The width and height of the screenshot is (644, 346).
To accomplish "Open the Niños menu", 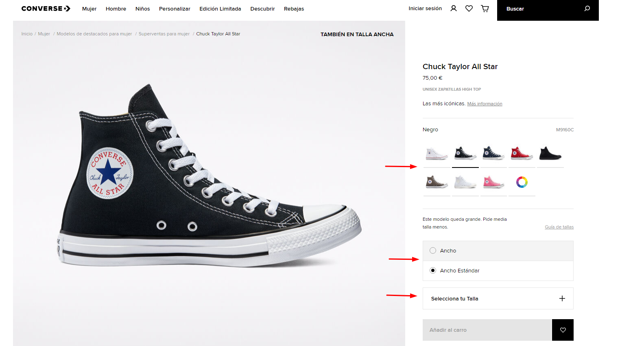I will tap(143, 9).
